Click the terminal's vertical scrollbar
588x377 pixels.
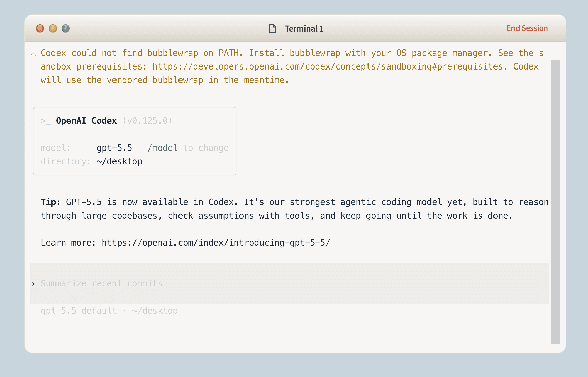(555, 202)
